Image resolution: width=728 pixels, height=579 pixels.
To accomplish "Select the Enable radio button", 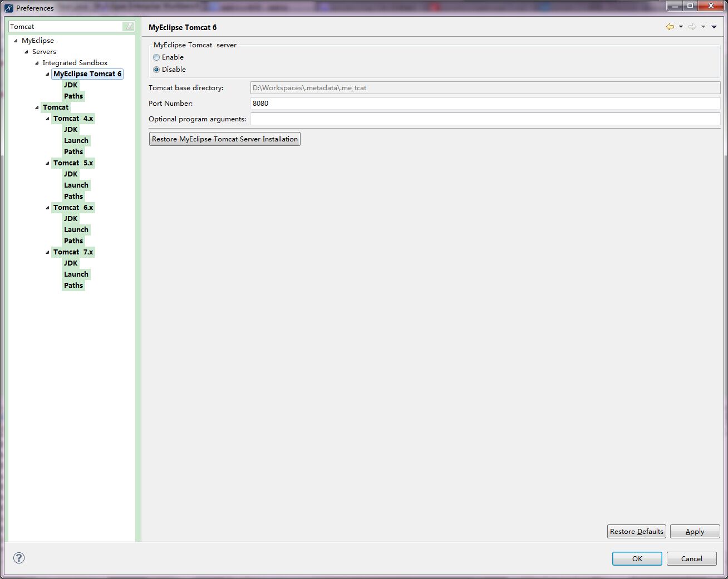I will click(156, 57).
